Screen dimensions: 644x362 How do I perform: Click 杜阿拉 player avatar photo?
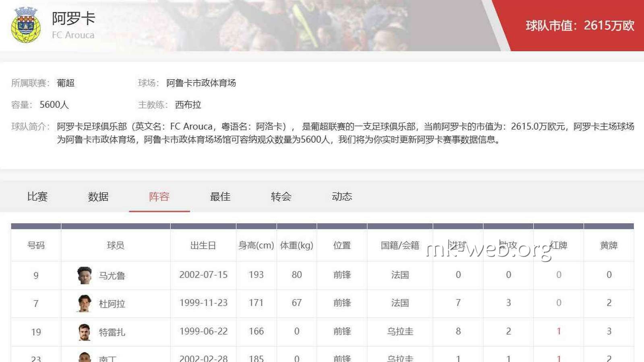click(x=85, y=304)
